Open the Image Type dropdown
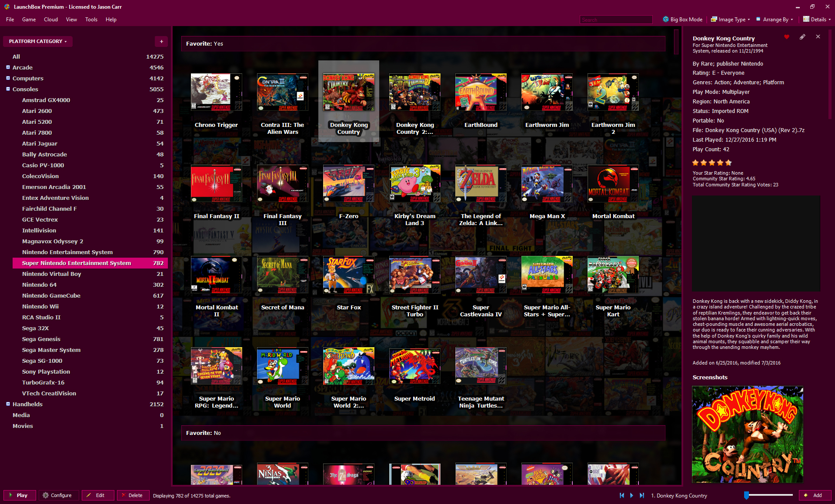The width and height of the screenshot is (835, 504). [x=730, y=20]
